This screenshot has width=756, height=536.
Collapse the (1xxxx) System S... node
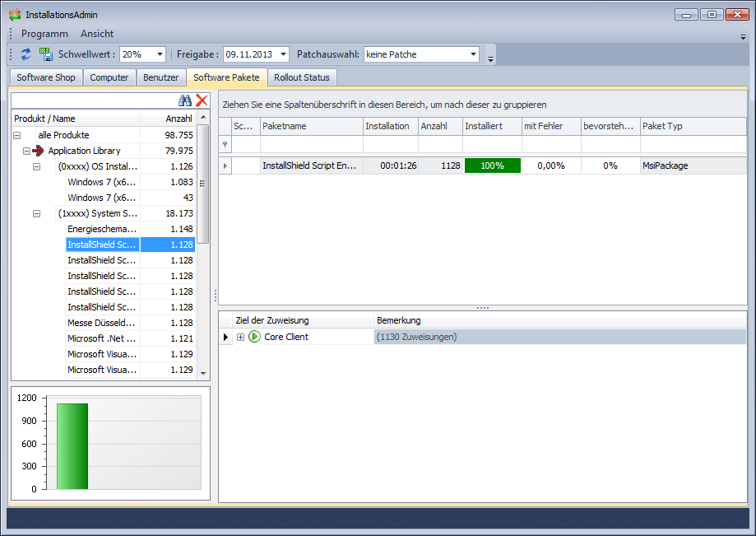[36, 213]
